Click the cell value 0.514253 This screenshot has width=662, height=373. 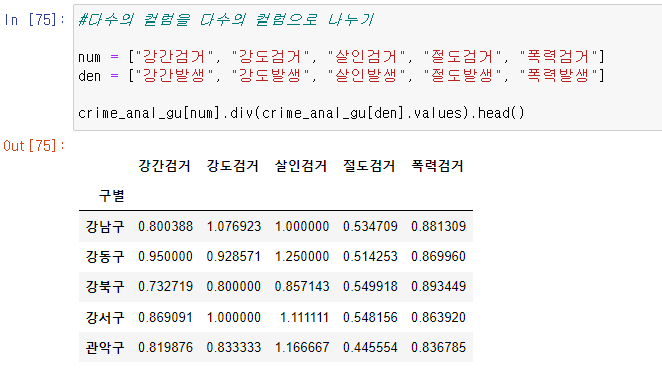(370, 256)
